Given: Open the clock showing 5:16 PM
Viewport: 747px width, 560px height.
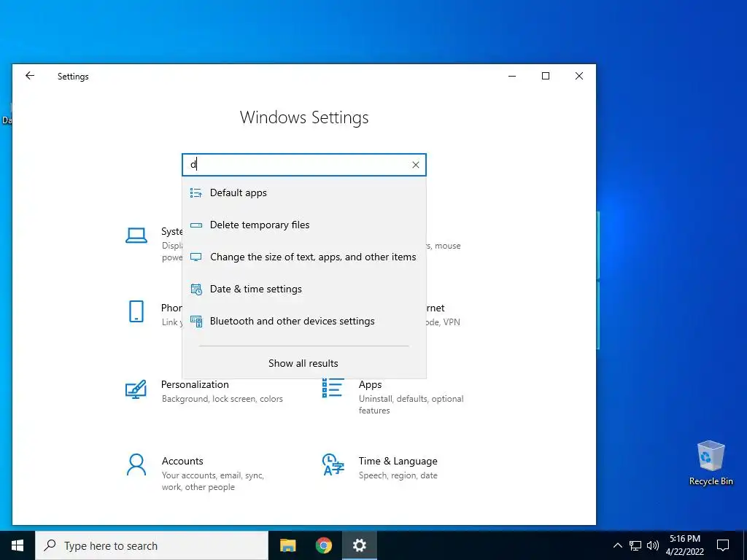Looking at the screenshot, I should [684, 545].
